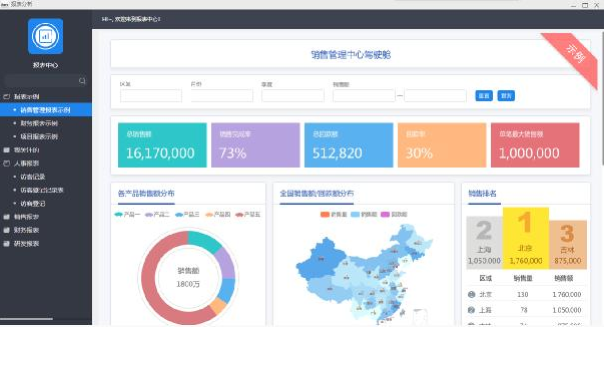Click the 130 cell in ranking table
604x375 pixels.
point(523,295)
